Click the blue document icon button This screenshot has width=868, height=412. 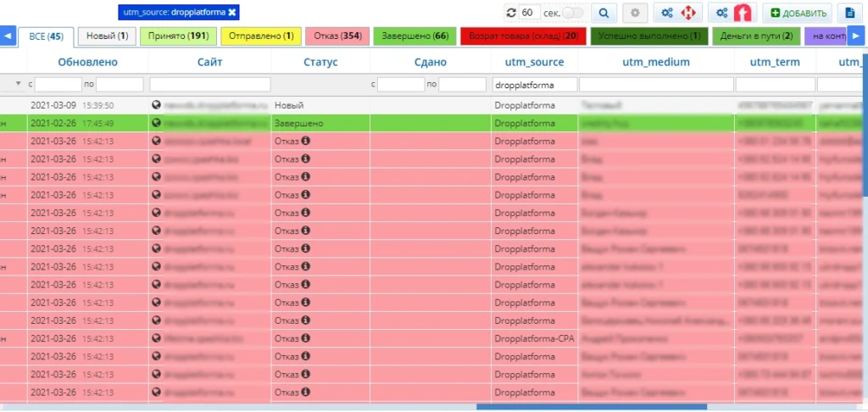click(849, 13)
